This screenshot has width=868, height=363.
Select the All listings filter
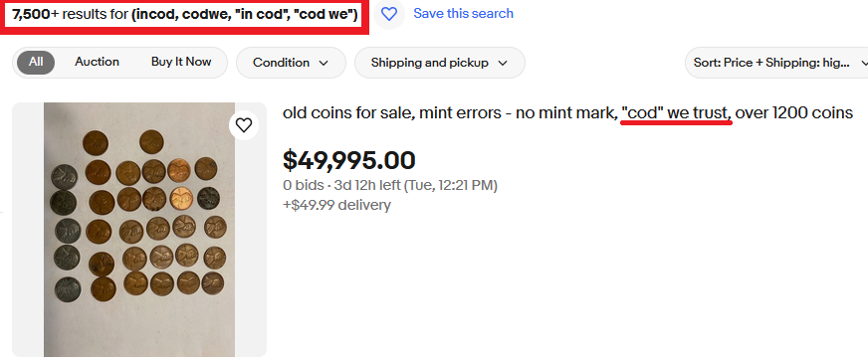(x=36, y=62)
